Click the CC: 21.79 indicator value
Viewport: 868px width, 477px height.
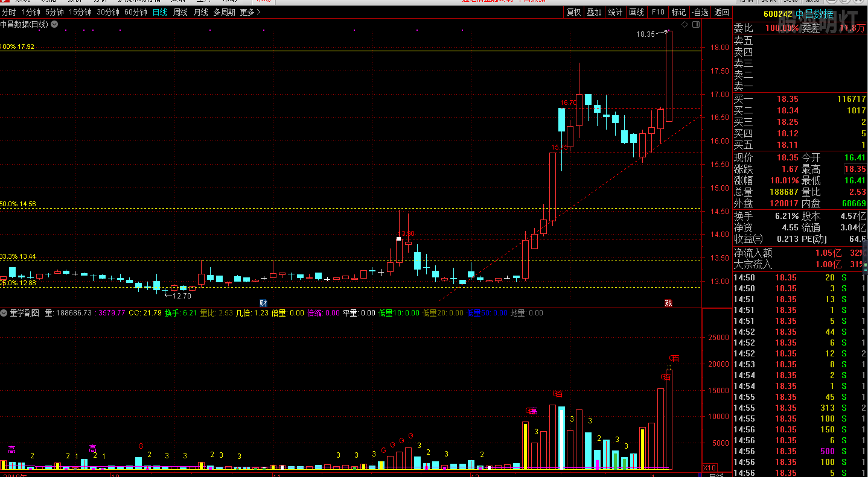tap(145, 313)
